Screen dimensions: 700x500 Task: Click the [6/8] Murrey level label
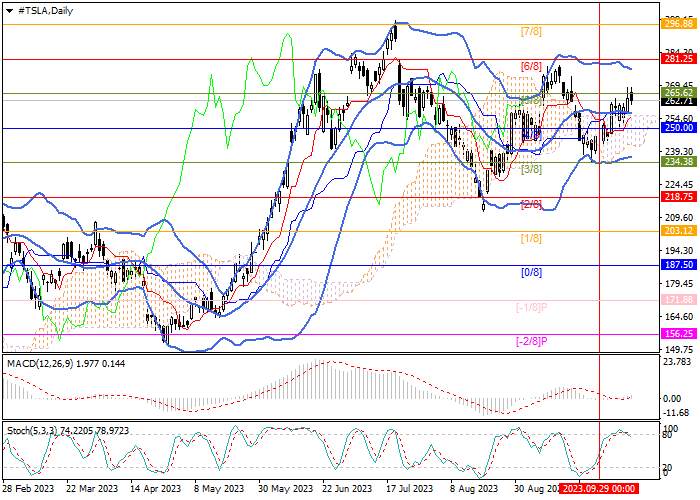click(531, 67)
